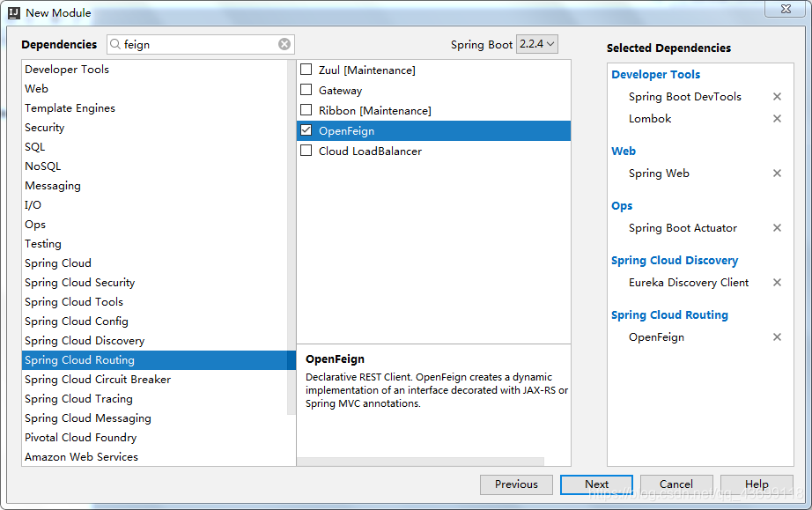This screenshot has width=812, height=510.
Task: Click the Spring Cloud Routing heading in selected panel
Action: point(669,315)
